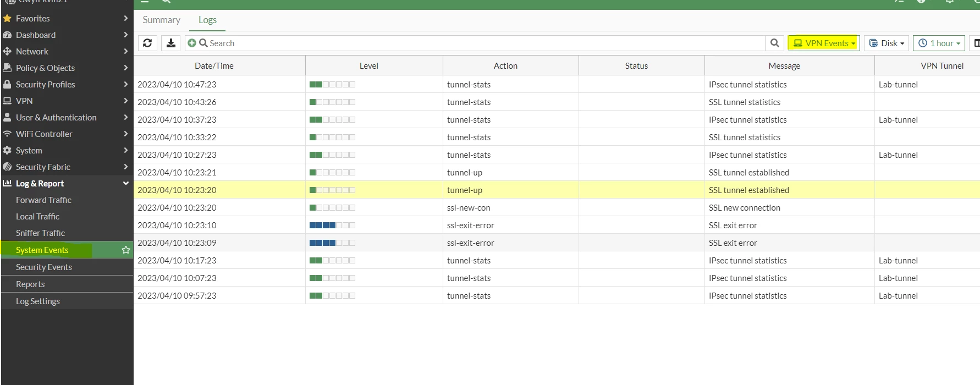
Task: Switch to the Summary tab
Action: [x=162, y=20]
